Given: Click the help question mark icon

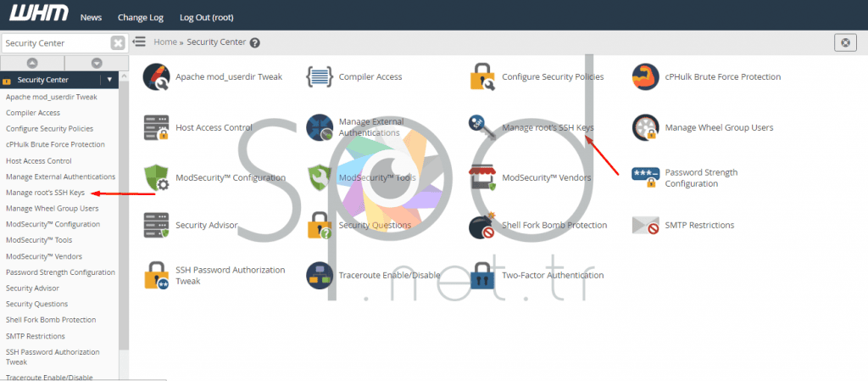Looking at the screenshot, I should coord(254,42).
